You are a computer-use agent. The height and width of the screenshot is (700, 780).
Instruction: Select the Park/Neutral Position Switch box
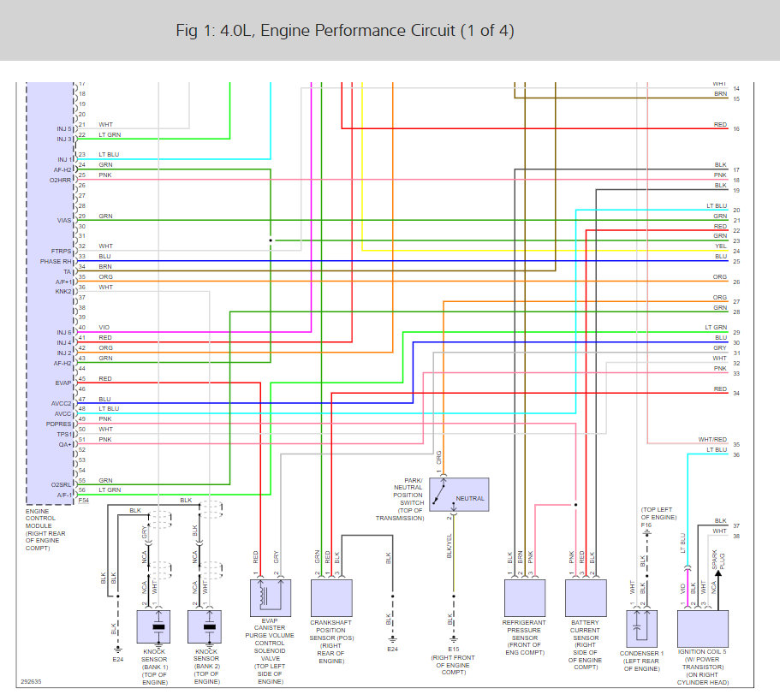point(459,494)
